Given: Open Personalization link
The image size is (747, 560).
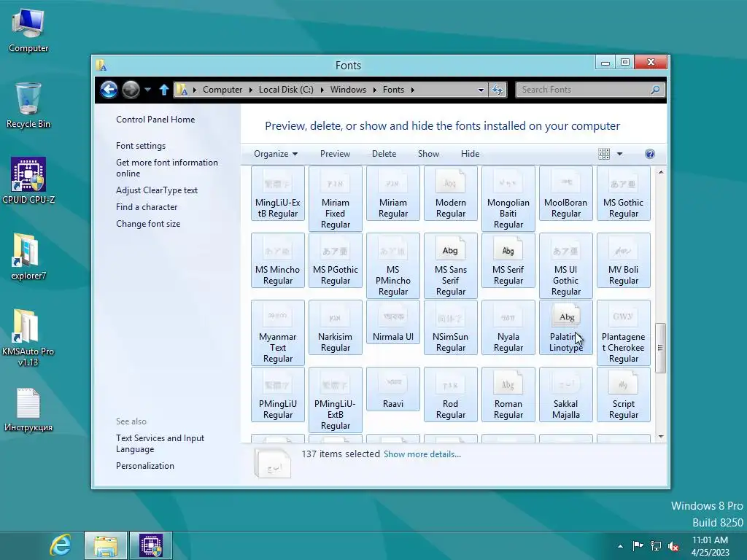Looking at the screenshot, I should [x=145, y=466].
